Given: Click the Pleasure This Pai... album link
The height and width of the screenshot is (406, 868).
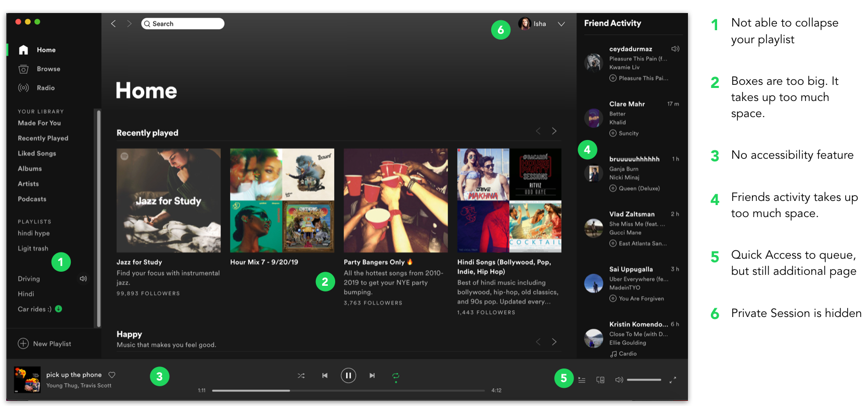Looking at the screenshot, I should coord(644,78).
